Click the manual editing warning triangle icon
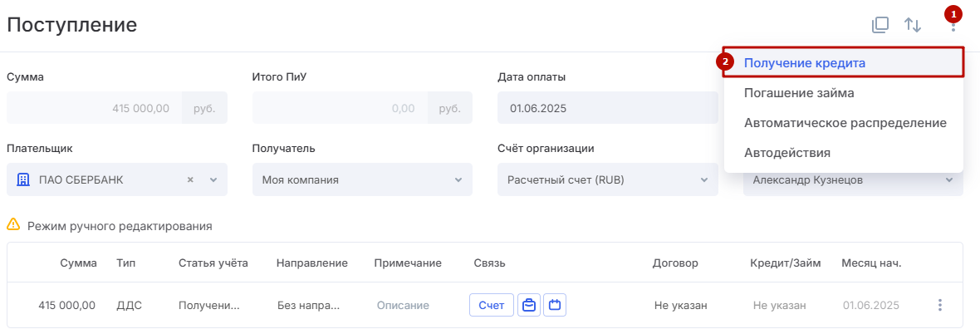This screenshot has width=980, height=334. [x=13, y=224]
